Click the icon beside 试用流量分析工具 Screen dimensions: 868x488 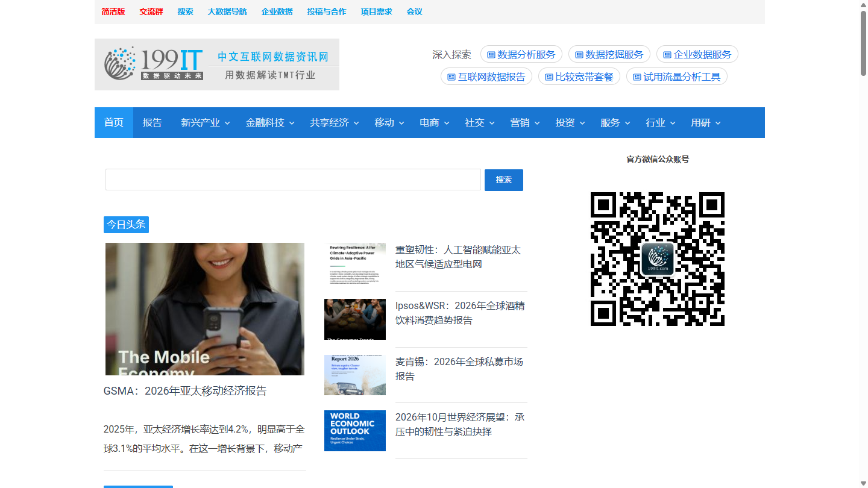[x=637, y=77]
